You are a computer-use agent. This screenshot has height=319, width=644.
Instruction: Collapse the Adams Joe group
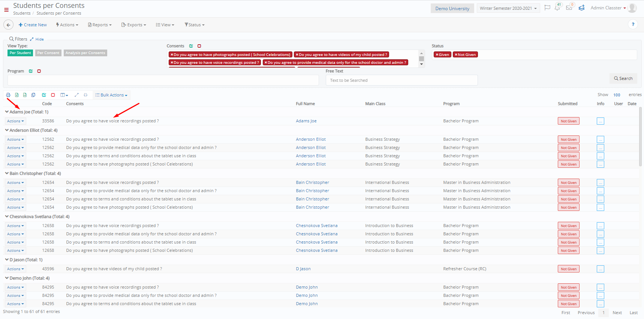7,112
